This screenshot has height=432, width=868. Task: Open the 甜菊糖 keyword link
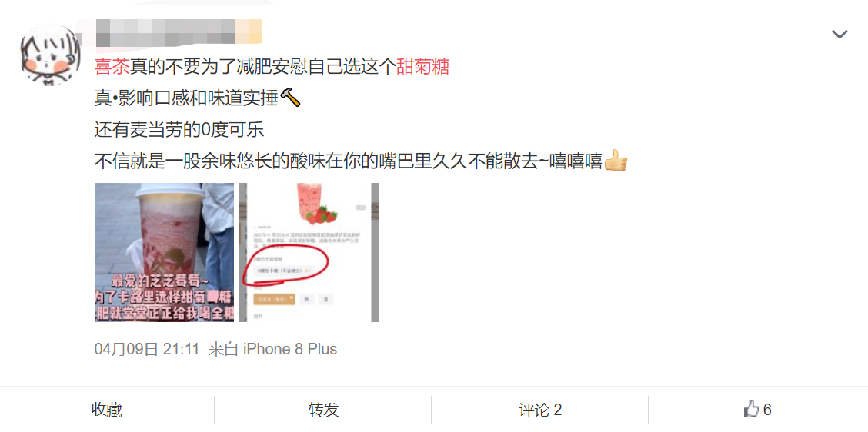(x=423, y=67)
